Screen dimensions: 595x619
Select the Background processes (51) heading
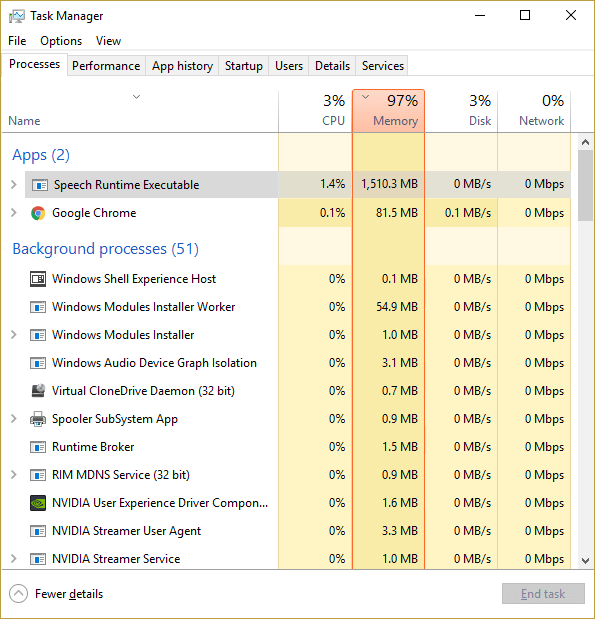(105, 249)
